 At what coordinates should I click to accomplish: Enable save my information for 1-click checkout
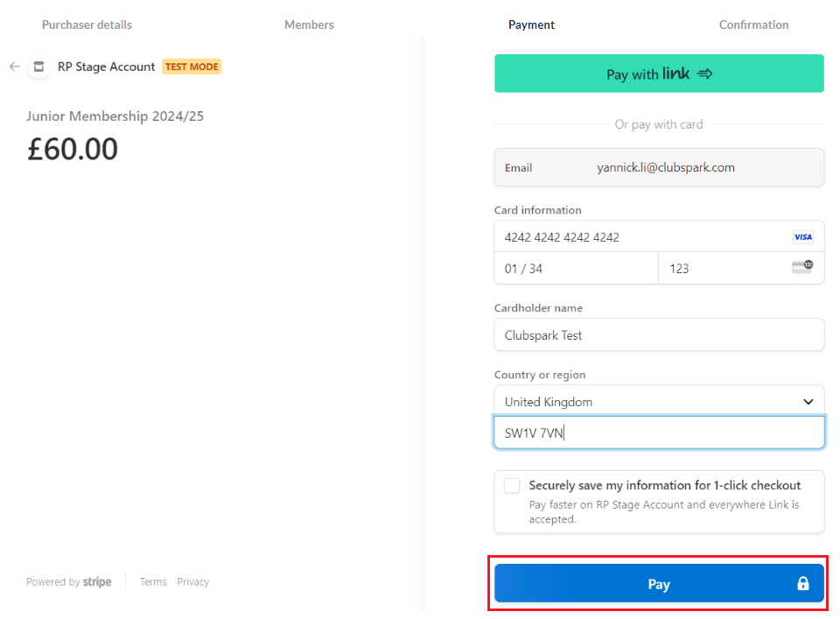(x=512, y=486)
